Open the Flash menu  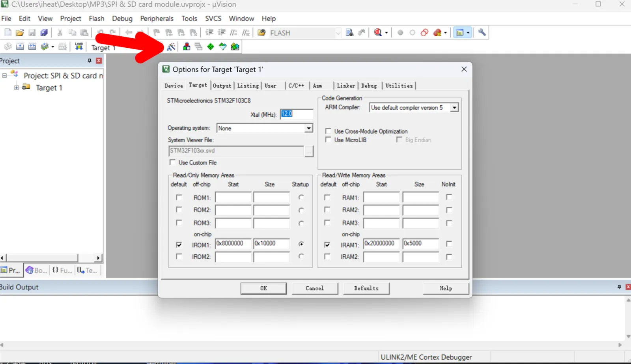coord(97,19)
